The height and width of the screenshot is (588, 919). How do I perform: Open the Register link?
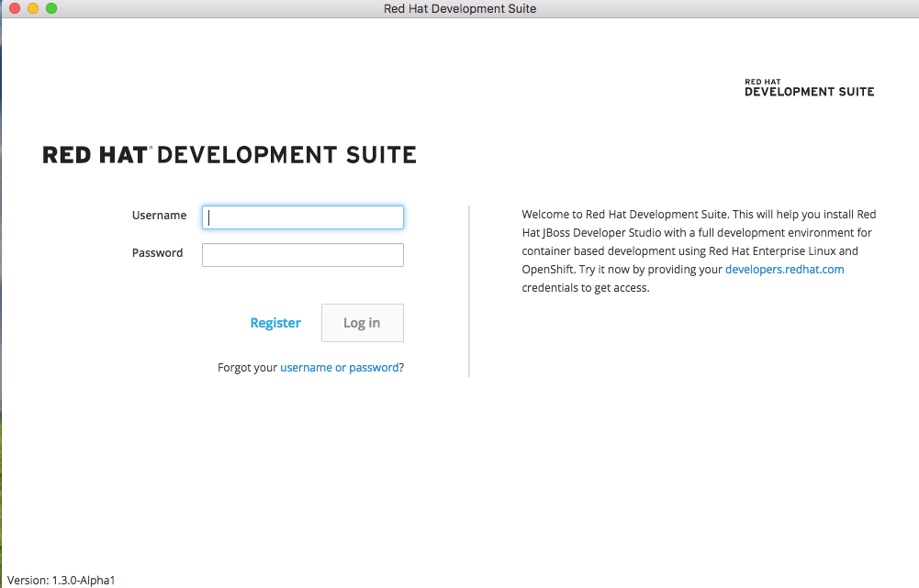click(x=275, y=323)
